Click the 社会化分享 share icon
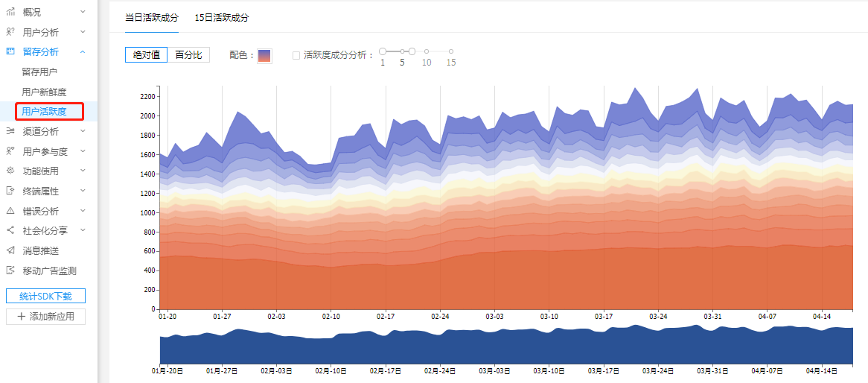This screenshot has width=868, height=383. 10,231
